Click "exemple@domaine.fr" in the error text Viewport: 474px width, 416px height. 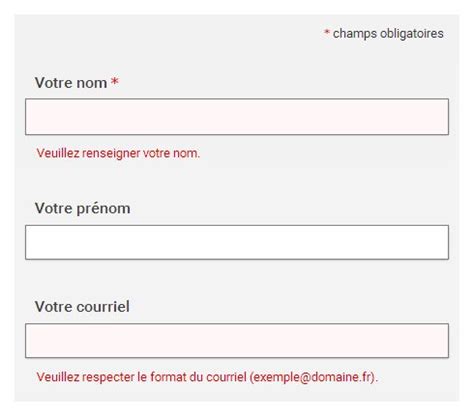(x=312, y=377)
